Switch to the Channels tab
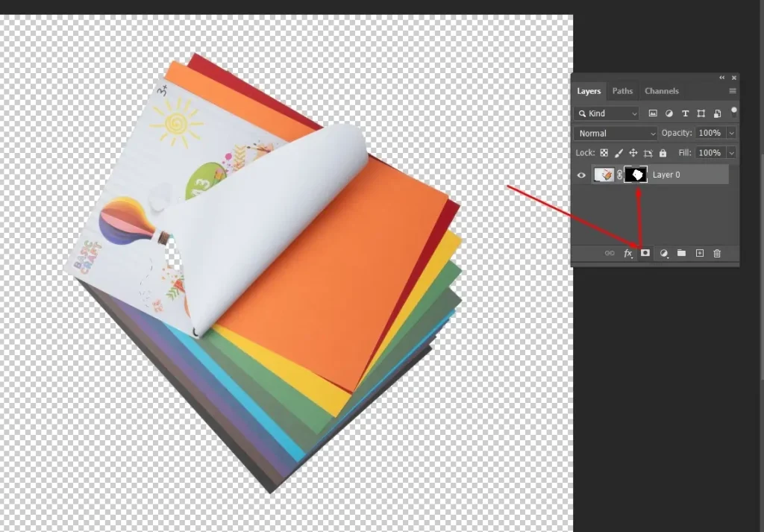The height and width of the screenshot is (532, 764). pyautogui.click(x=662, y=90)
